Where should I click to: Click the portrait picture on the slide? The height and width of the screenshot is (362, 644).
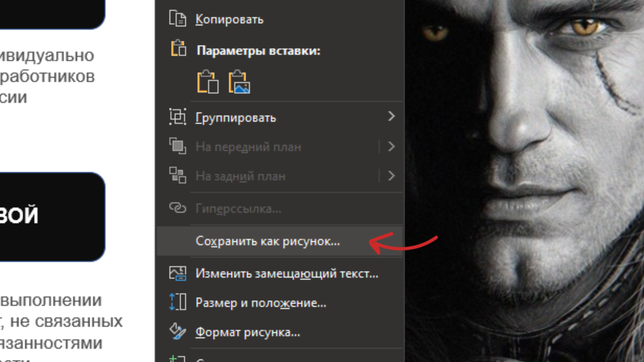pos(523,157)
